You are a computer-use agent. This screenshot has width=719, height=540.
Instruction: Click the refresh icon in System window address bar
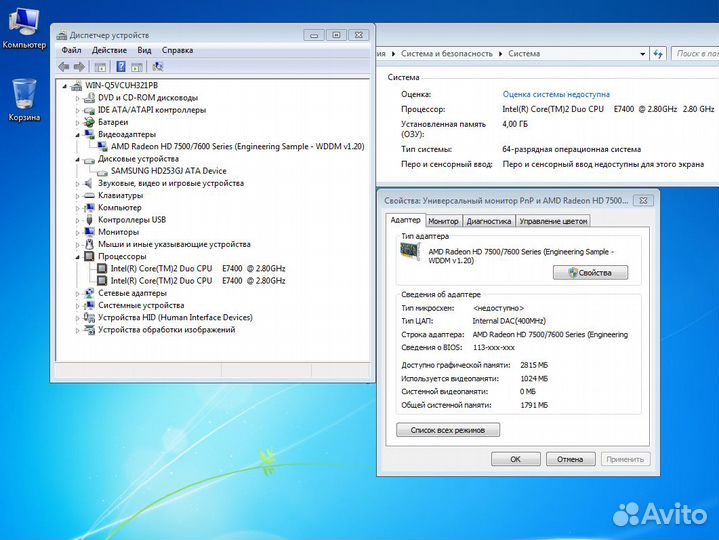pos(658,54)
